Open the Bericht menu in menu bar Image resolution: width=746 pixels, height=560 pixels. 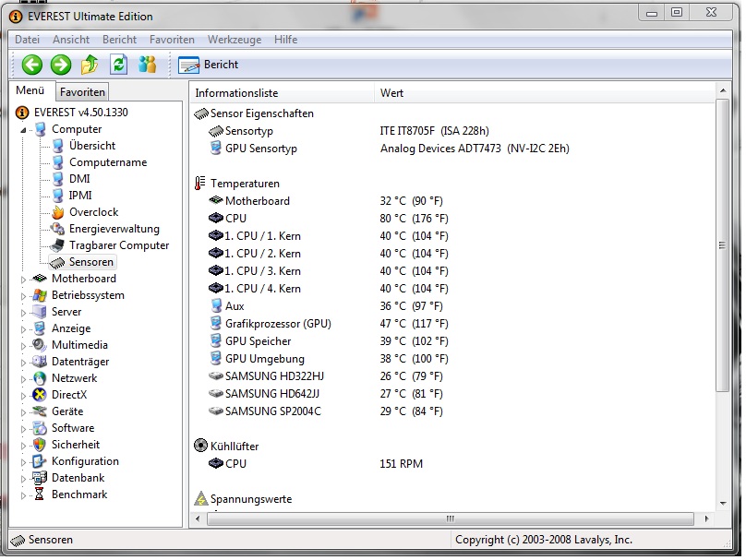[119, 40]
